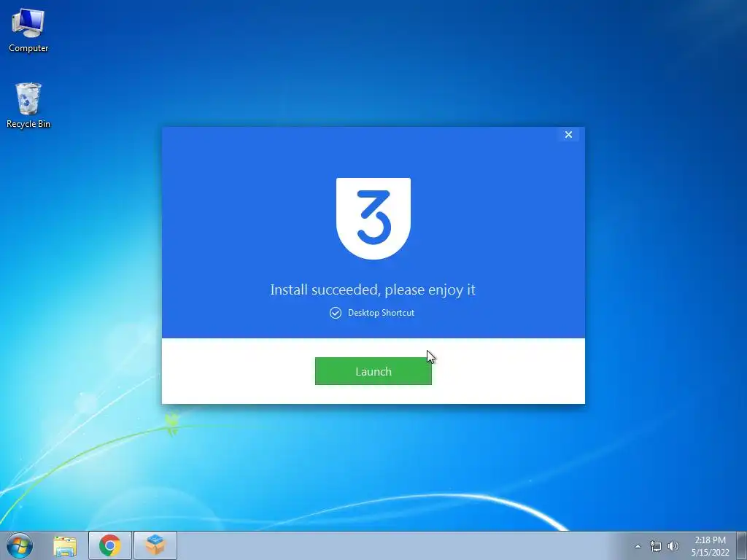Open the Windows Start menu
The height and width of the screenshot is (560, 747).
point(20,545)
